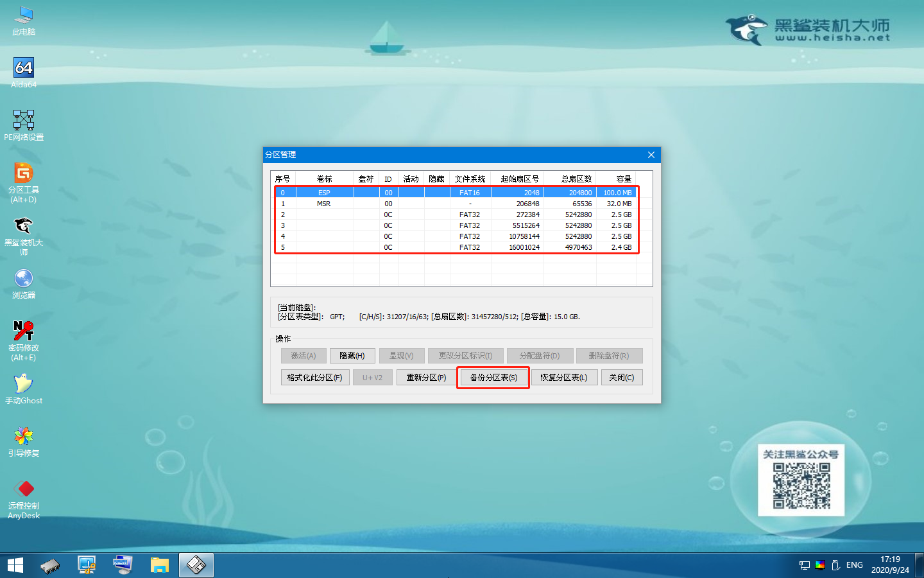
Task: Start AnyDesk remote control
Action: click(x=24, y=489)
